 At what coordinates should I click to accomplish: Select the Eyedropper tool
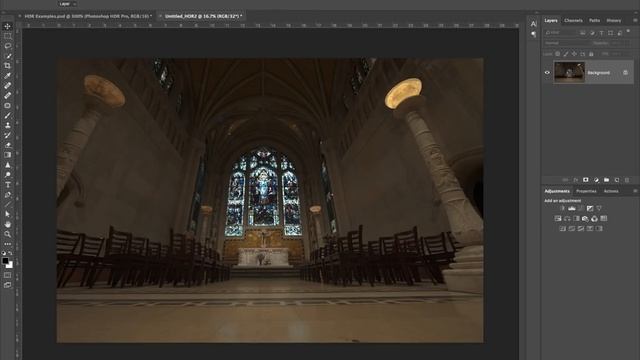7,76
